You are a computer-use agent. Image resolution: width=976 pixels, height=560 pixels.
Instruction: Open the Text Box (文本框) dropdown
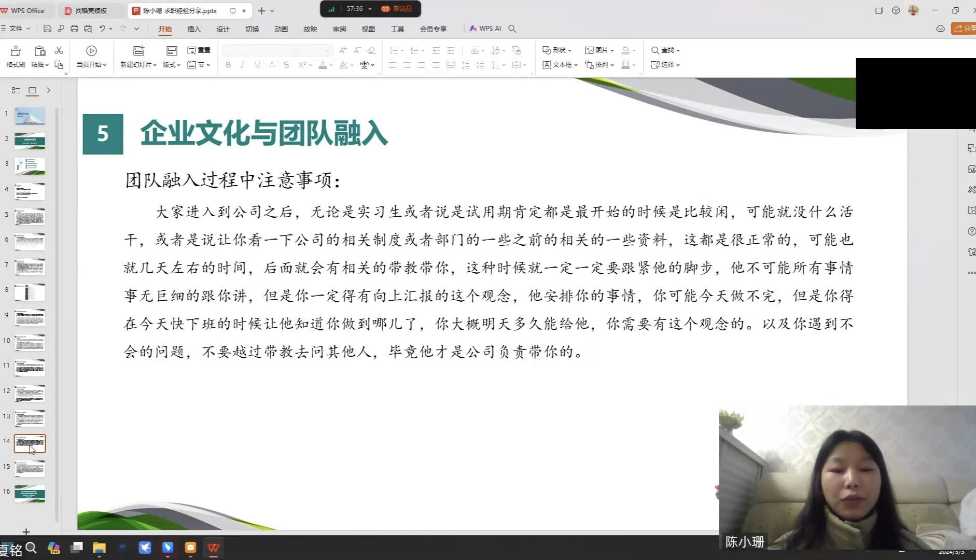tap(560, 65)
